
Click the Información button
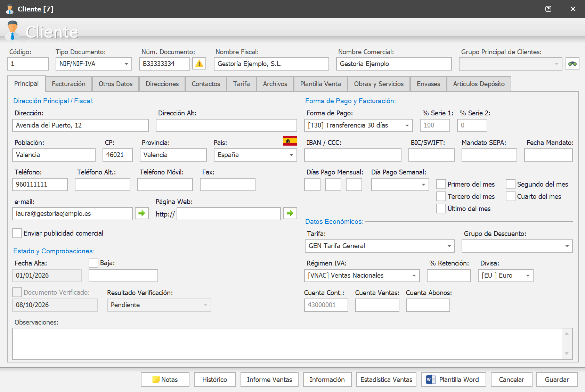click(x=327, y=379)
